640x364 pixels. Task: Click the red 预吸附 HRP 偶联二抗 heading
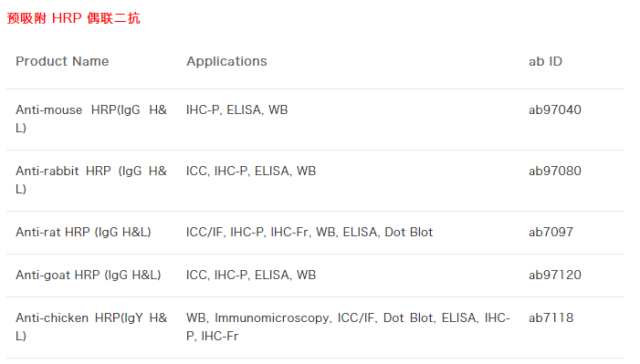tap(73, 18)
